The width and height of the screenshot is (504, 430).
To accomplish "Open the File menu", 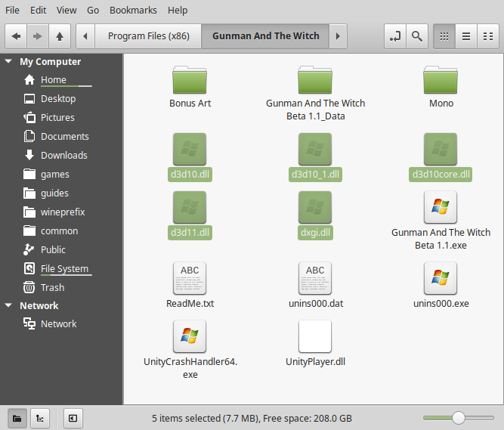I will click(12, 11).
